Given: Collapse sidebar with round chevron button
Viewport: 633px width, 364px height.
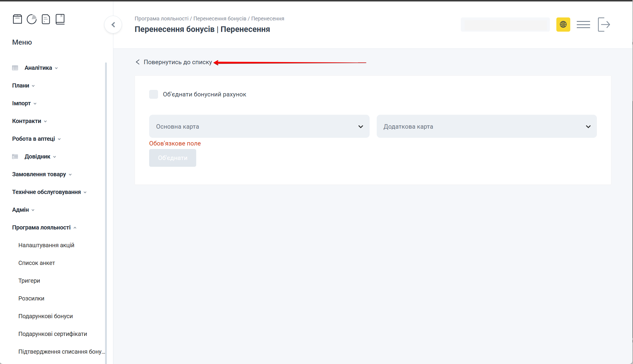Looking at the screenshot, I should [x=113, y=25].
